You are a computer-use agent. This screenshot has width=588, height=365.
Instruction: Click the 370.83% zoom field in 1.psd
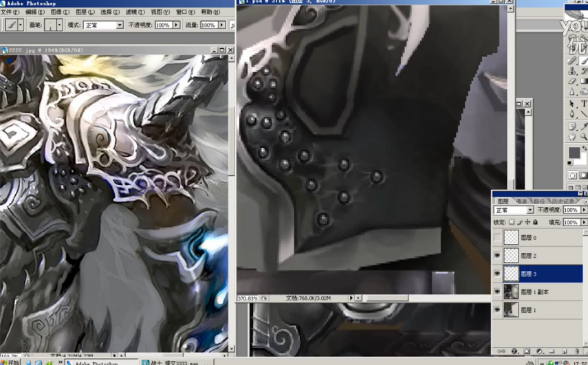[248, 298]
